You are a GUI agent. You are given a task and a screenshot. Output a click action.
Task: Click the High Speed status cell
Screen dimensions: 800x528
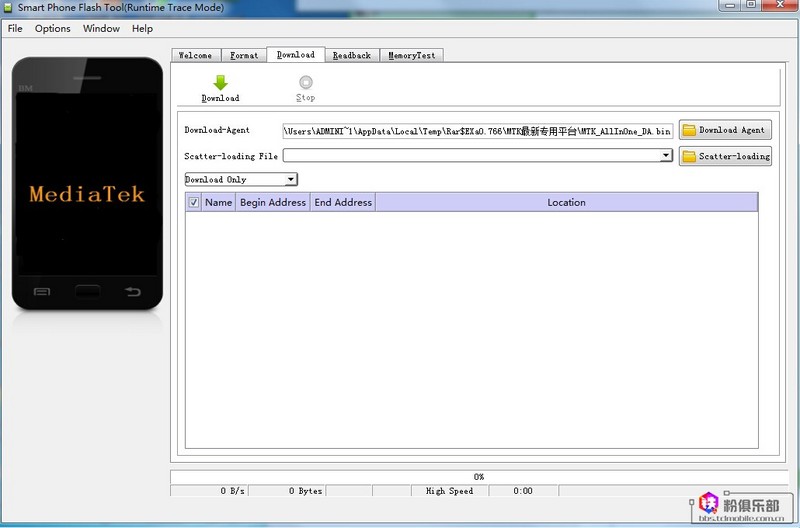coord(449,491)
